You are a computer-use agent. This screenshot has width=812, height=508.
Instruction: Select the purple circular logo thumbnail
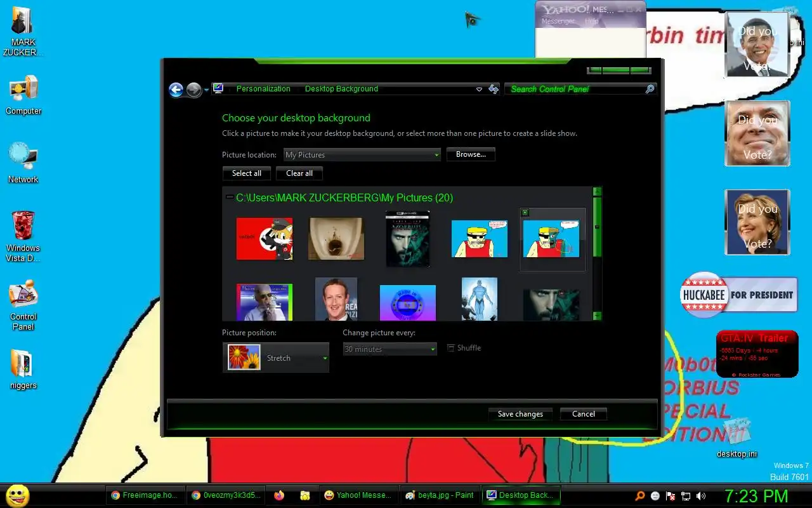pos(408,303)
